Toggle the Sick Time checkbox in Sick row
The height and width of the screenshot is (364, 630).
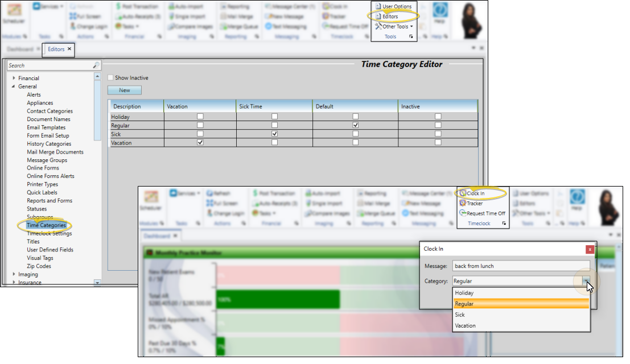[275, 134]
